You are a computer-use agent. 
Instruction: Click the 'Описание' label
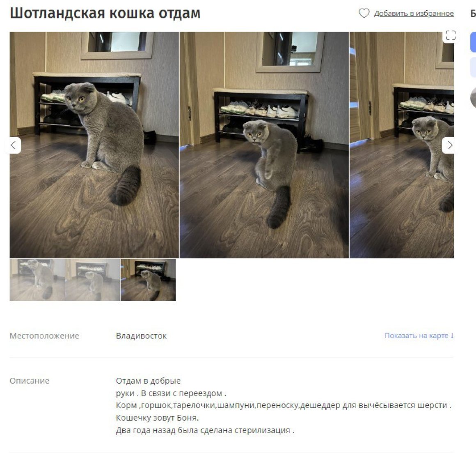pyautogui.click(x=30, y=381)
